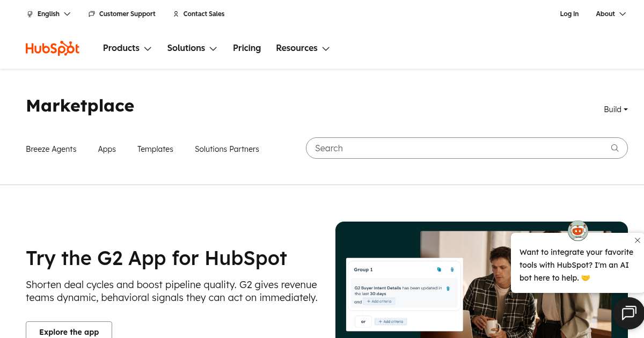Screen dimensions: 644x338
Task: Open the Templates tab
Action: 155,149
